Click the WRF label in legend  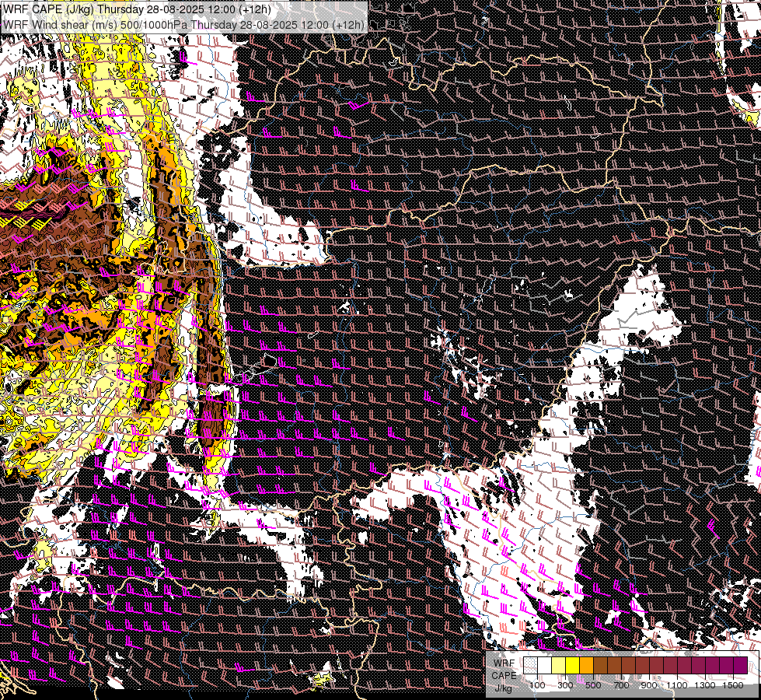pyautogui.click(x=504, y=663)
